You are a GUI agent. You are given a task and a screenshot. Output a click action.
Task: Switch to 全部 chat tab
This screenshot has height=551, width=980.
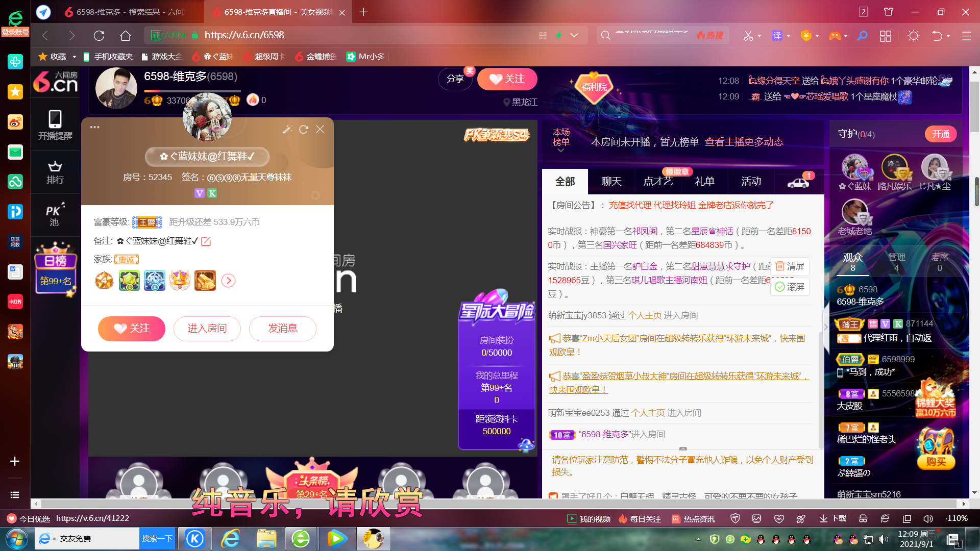565,182
